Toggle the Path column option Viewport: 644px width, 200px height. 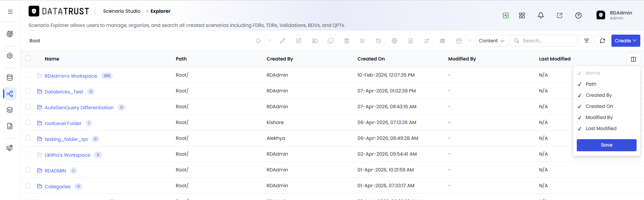(606, 84)
